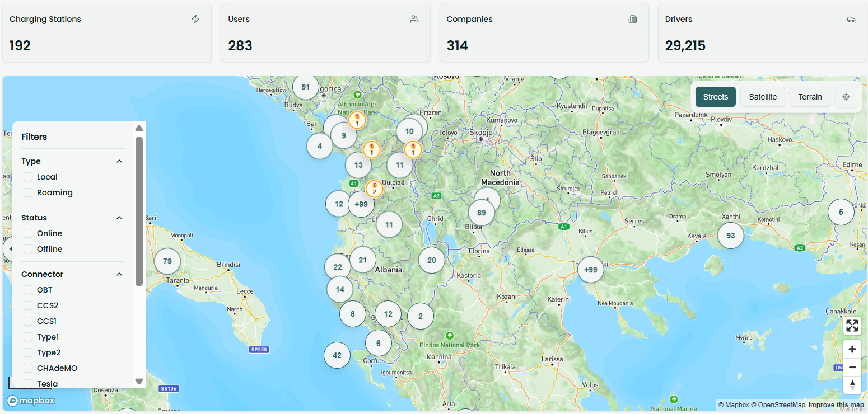Click the mapbox logo

click(x=31, y=401)
